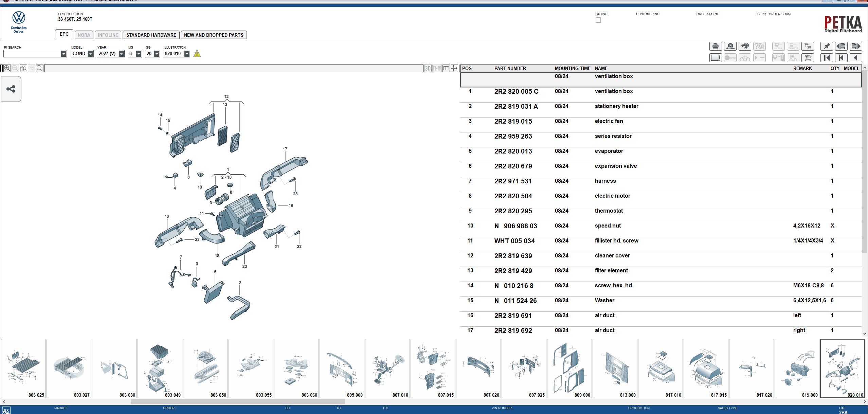Open NEW AND DROPPED PARTS tab
This screenshot has height=414, width=868.
[214, 35]
